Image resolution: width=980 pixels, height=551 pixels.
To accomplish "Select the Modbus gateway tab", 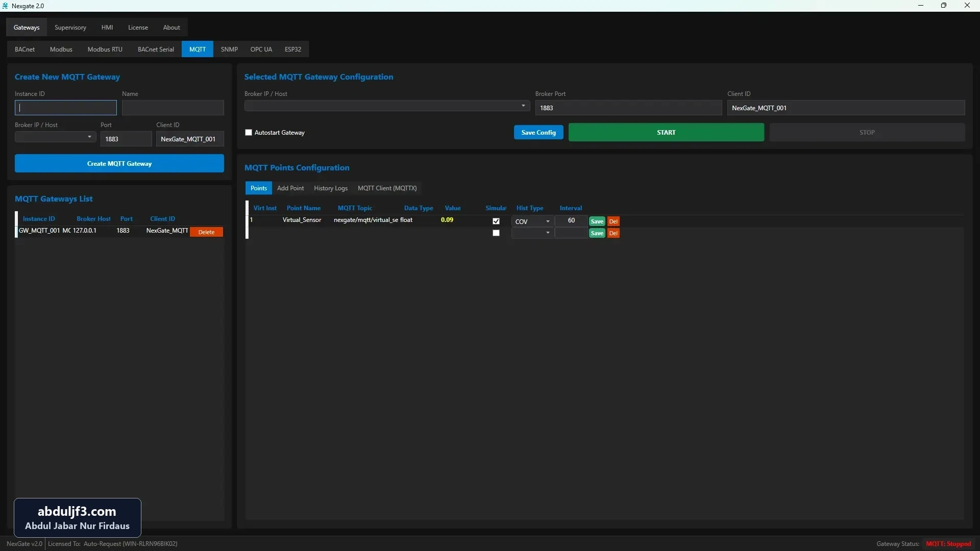I will tap(61, 49).
